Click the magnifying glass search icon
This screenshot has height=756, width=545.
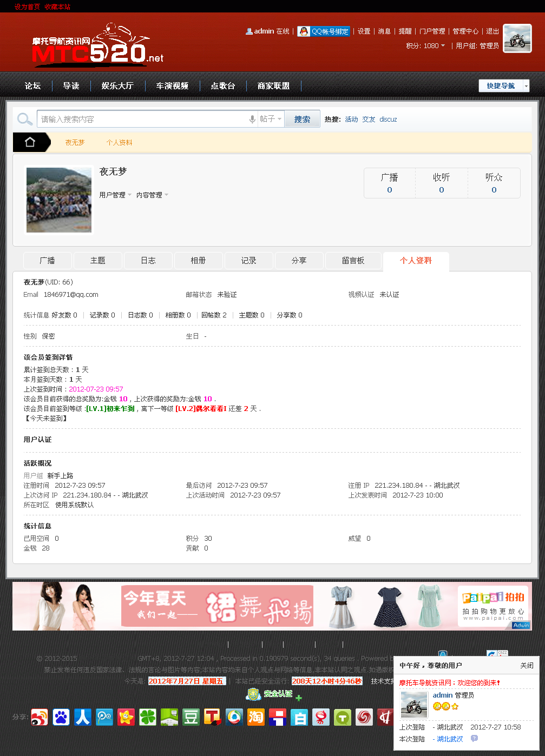tap(24, 119)
